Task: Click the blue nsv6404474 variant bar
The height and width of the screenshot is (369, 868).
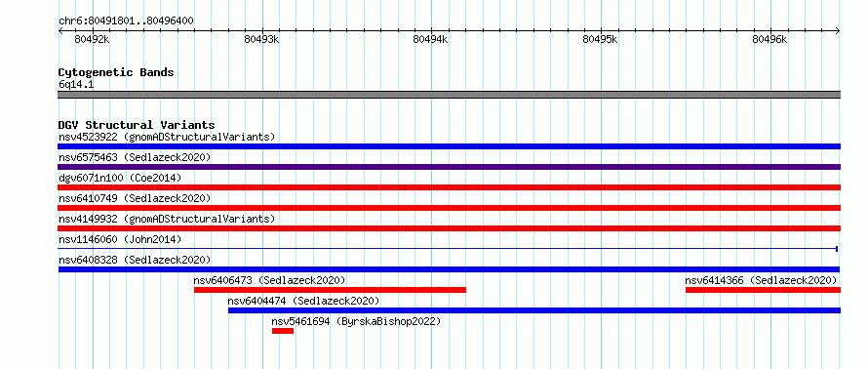Action: [534, 310]
